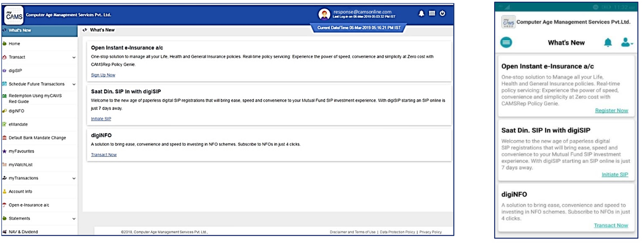This screenshot has height=251, width=644.
Task: Open eMandate in the sidebar
Action: click(18, 125)
